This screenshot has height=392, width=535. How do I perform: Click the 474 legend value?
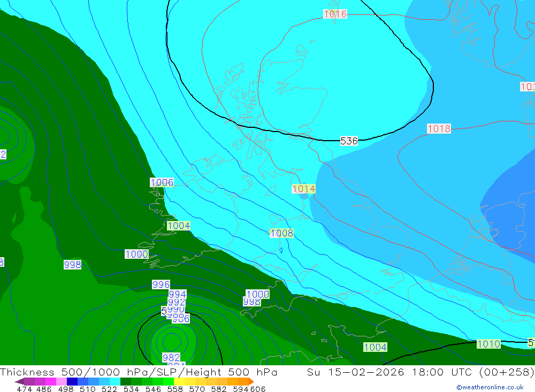(25, 389)
